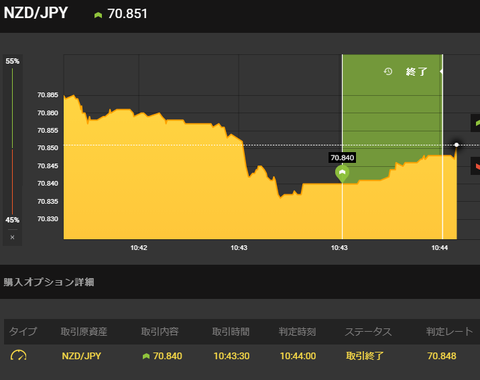Click the history clock icon beside 終了
This screenshot has height=380, width=480.
pyautogui.click(x=388, y=71)
